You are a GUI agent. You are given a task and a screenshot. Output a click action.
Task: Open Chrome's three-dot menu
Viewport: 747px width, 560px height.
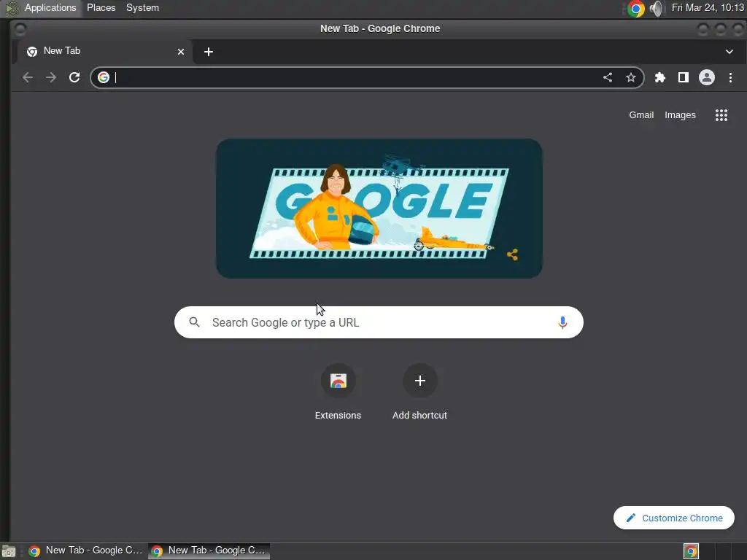730,77
